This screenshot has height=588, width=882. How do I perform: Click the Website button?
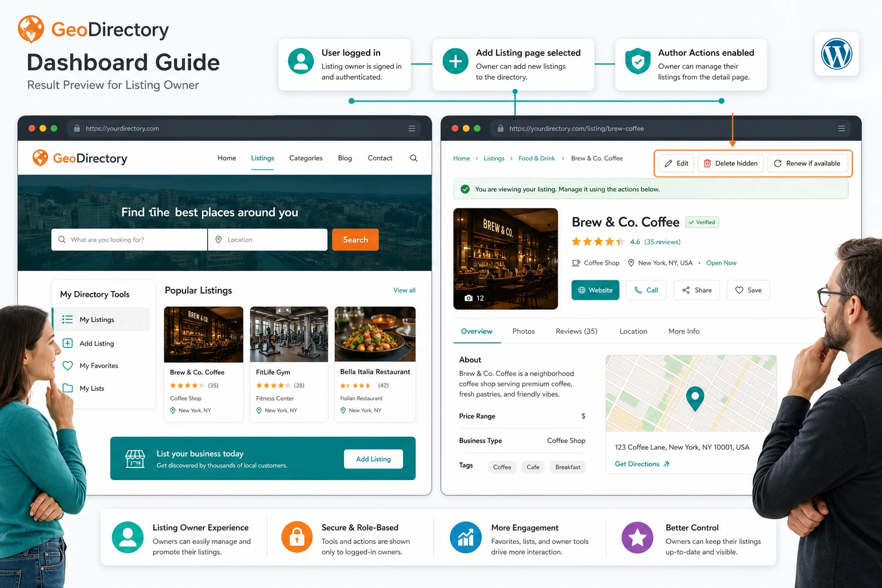[595, 290]
